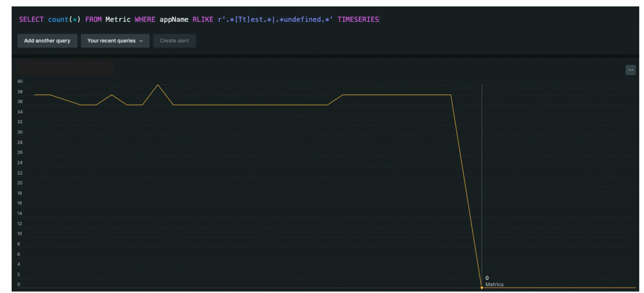Click the chart line peak at 40
The height and width of the screenshot is (293, 644).
[x=158, y=85]
